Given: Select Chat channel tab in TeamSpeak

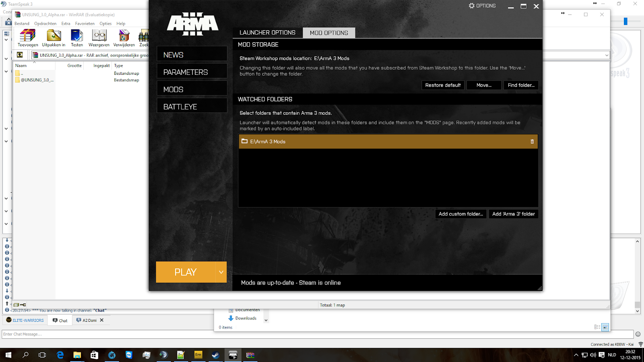Looking at the screenshot, I should pyautogui.click(x=60, y=320).
